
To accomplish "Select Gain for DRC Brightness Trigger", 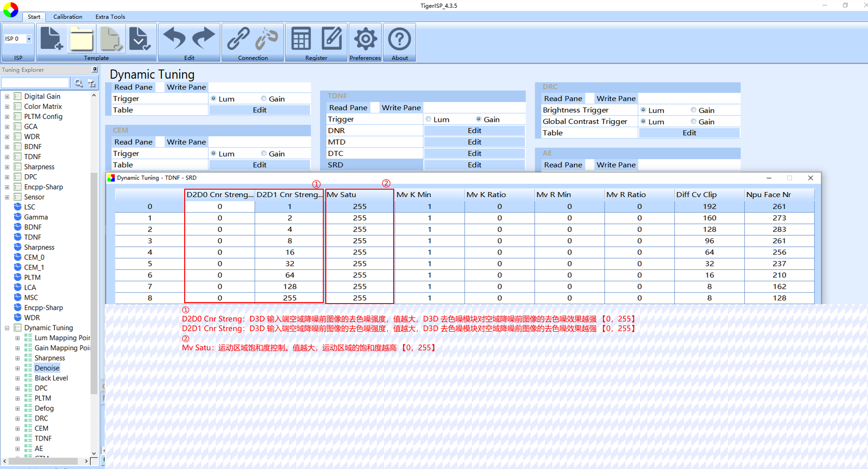I will (x=693, y=110).
